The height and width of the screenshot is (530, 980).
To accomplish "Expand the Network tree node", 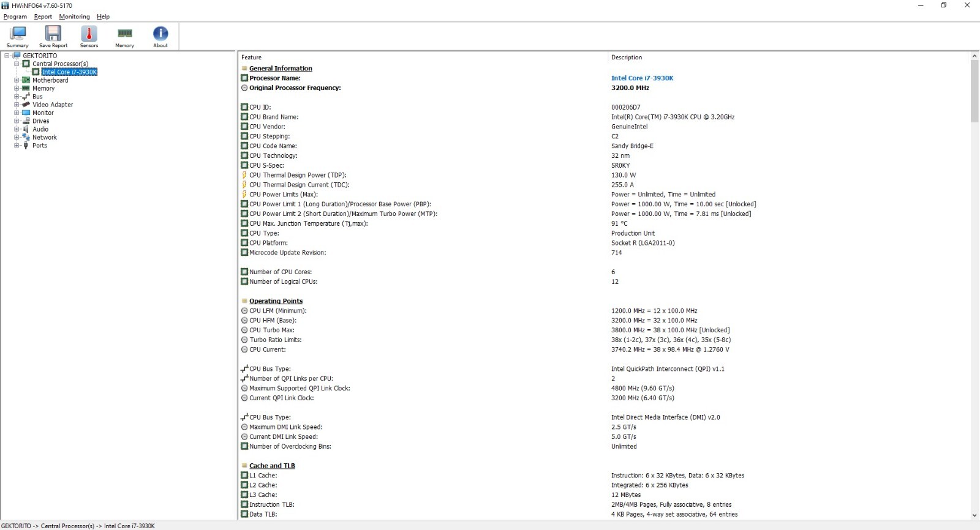I will tap(17, 137).
